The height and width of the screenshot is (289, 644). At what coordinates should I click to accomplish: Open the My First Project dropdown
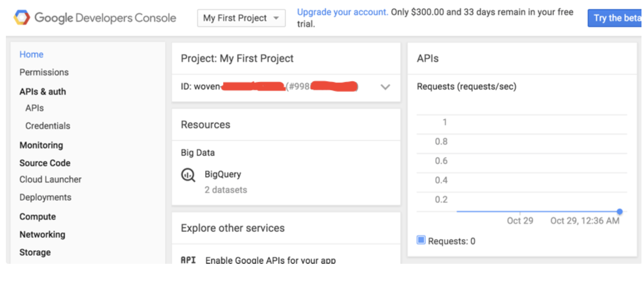pyautogui.click(x=241, y=18)
